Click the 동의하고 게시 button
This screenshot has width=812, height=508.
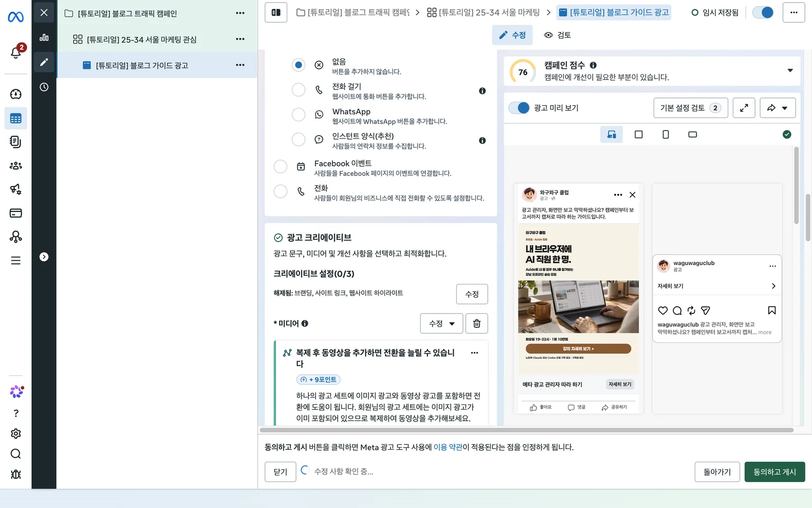(x=774, y=472)
